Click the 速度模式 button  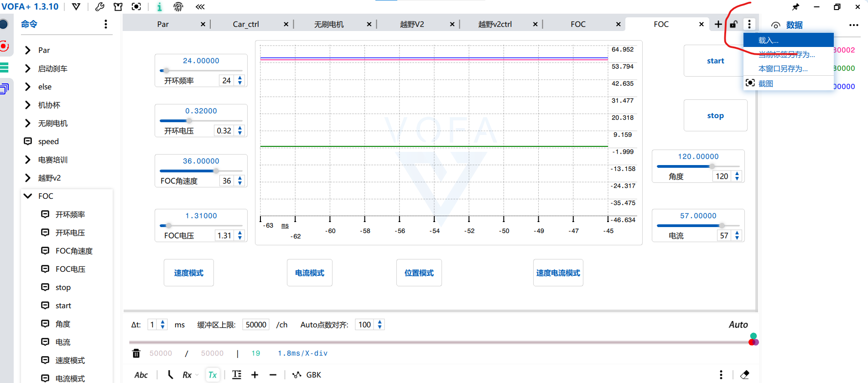coord(188,273)
